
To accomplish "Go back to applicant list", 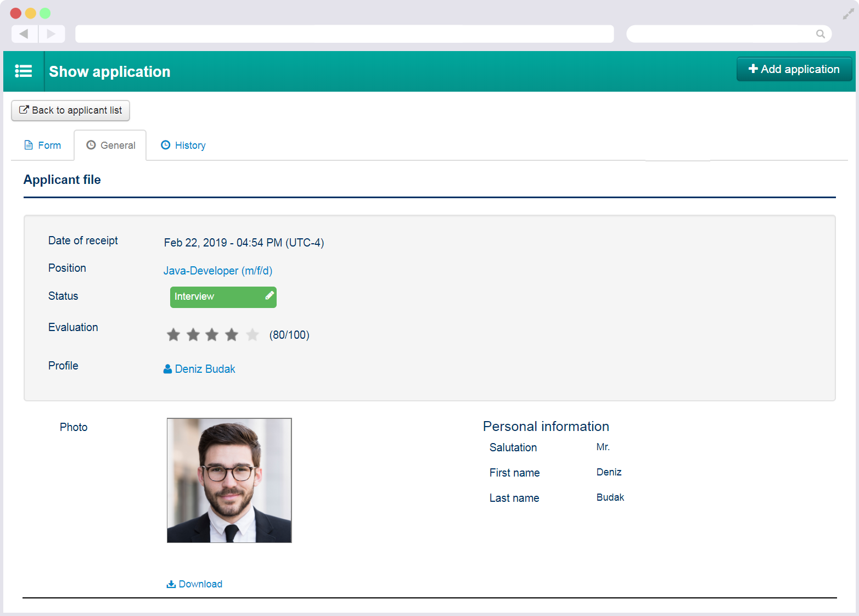I will 71,110.
